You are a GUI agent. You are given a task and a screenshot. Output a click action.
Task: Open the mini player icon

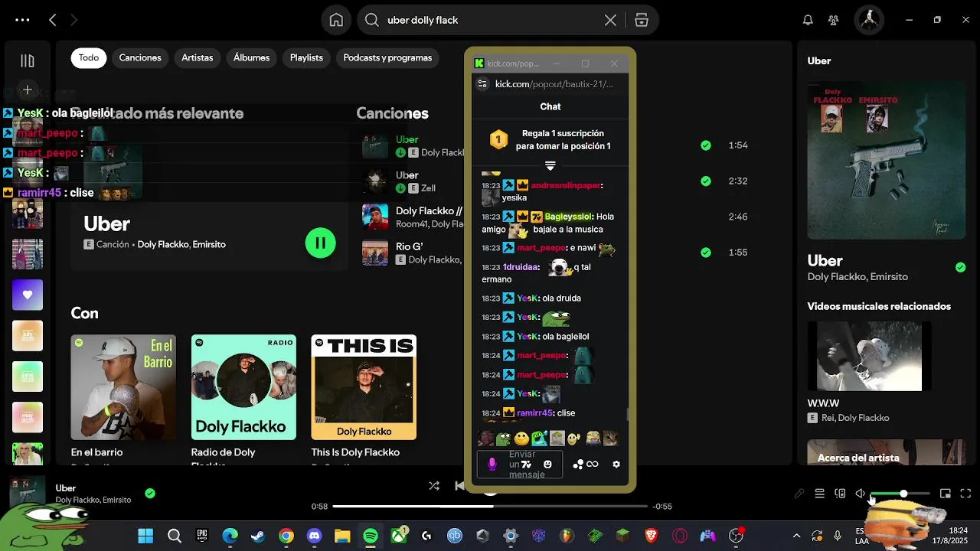click(946, 494)
